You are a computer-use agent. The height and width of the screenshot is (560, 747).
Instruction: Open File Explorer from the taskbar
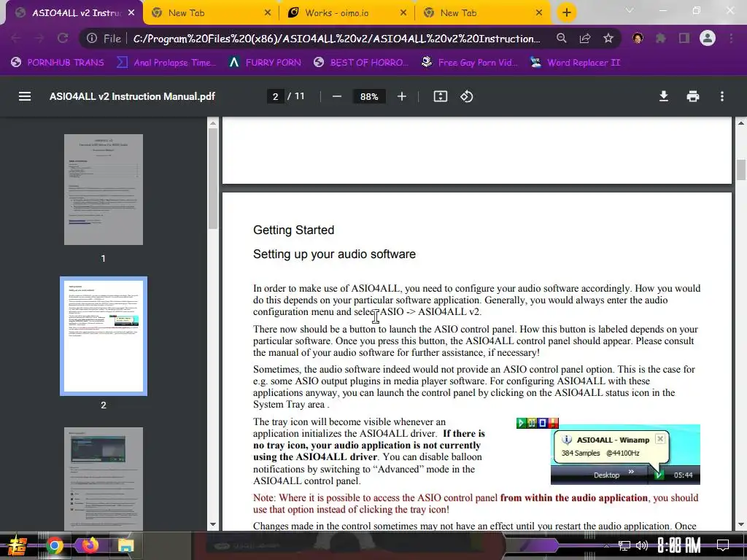[x=125, y=545]
